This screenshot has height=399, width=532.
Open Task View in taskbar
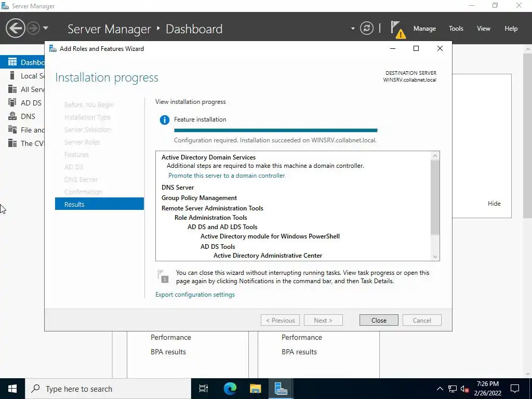[204, 389]
